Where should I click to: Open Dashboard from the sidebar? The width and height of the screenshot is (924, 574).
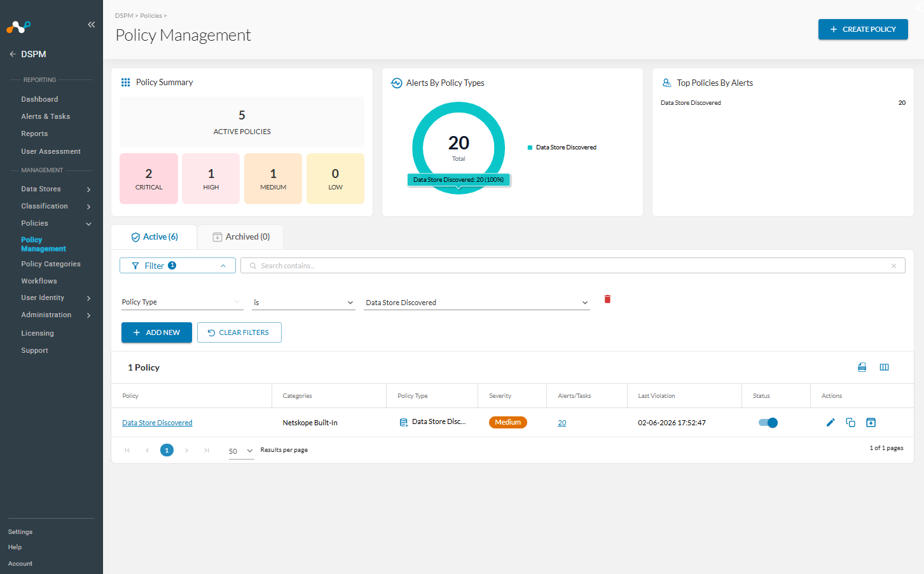tap(39, 99)
